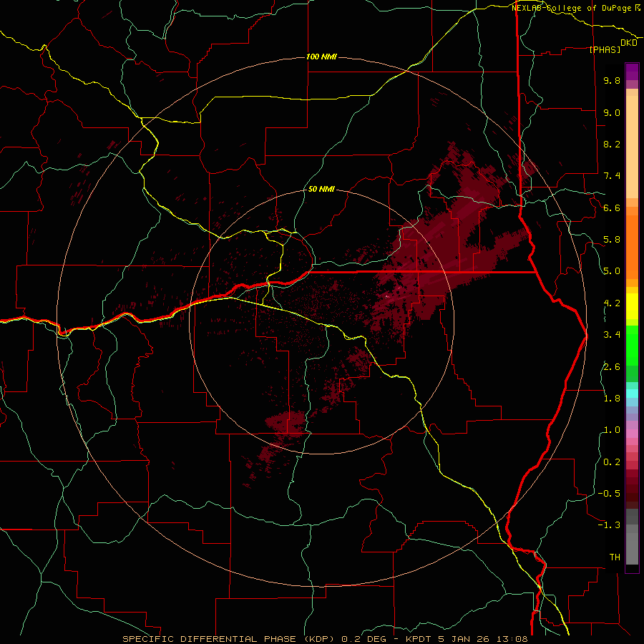Viewport: 644px width, 644px height.
Task: Click the 9.0 value on the color scale
Action: coord(612,112)
